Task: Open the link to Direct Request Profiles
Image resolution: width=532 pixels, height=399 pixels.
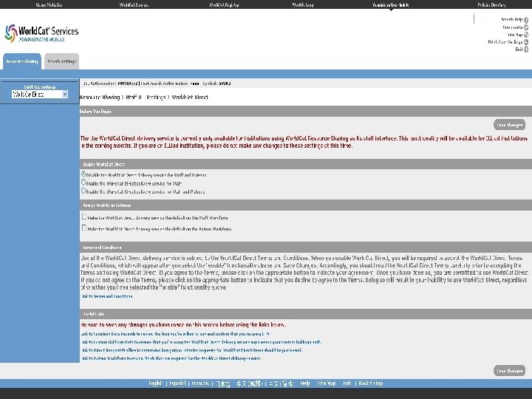Action: coord(191,350)
